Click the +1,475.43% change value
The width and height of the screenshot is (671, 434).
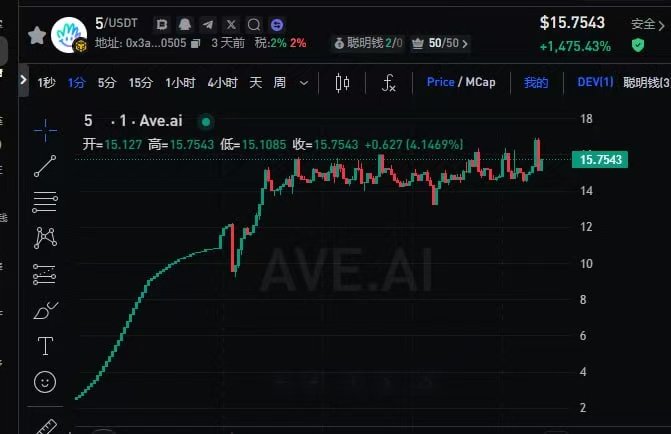coord(575,46)
